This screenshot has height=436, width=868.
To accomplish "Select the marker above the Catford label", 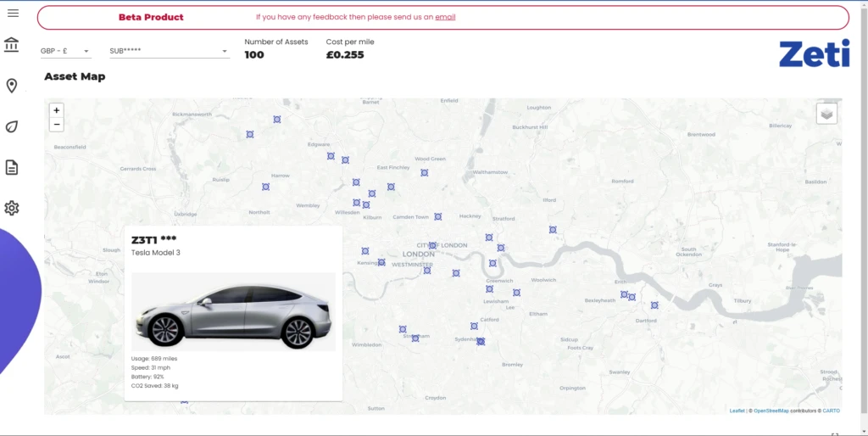I will point(474,327).
